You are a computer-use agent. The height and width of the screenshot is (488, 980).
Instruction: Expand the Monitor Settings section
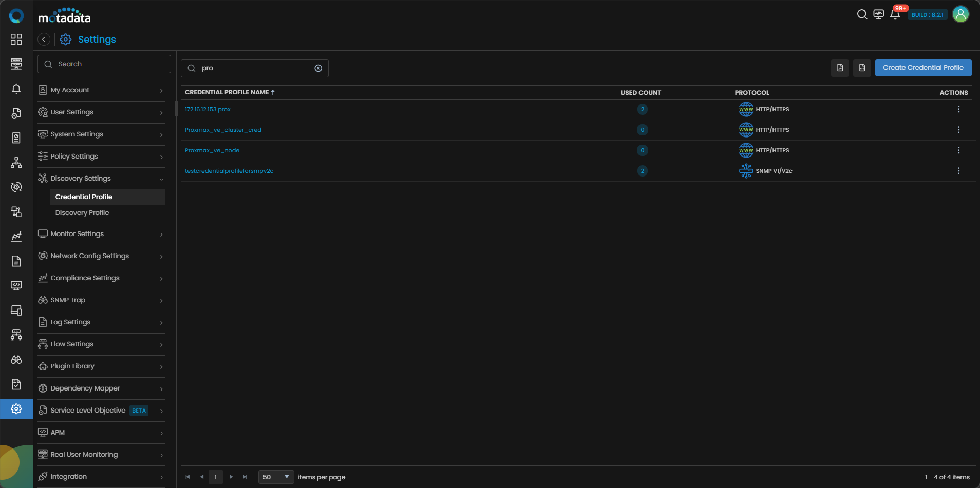click(x=101, y=234)
